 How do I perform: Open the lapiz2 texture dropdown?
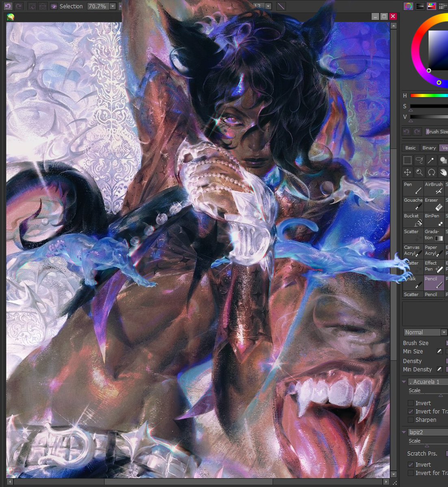[428, 433]
